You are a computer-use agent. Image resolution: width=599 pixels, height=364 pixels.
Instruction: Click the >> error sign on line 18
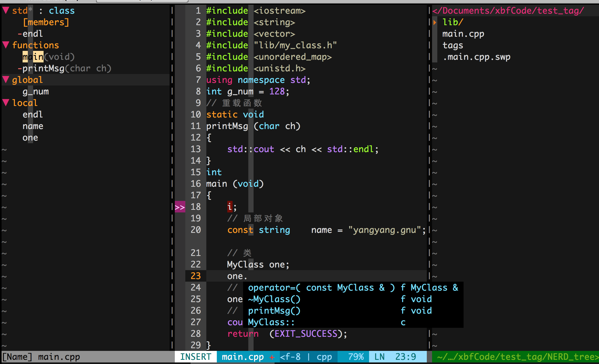[x=180, y=207]
